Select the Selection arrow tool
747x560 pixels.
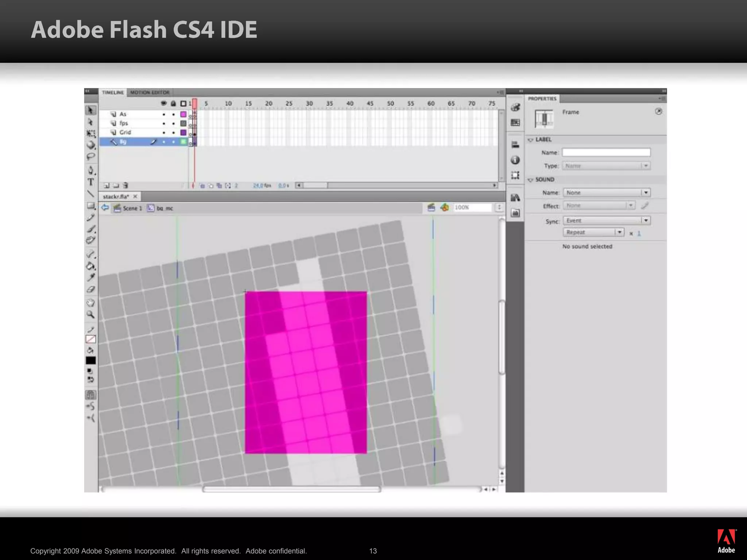[90, 110]
